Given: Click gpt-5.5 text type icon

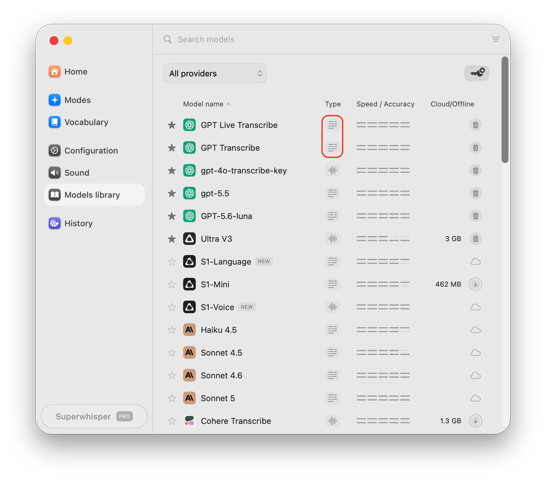Looking at the screenshot, I should (x=333, y=193).
